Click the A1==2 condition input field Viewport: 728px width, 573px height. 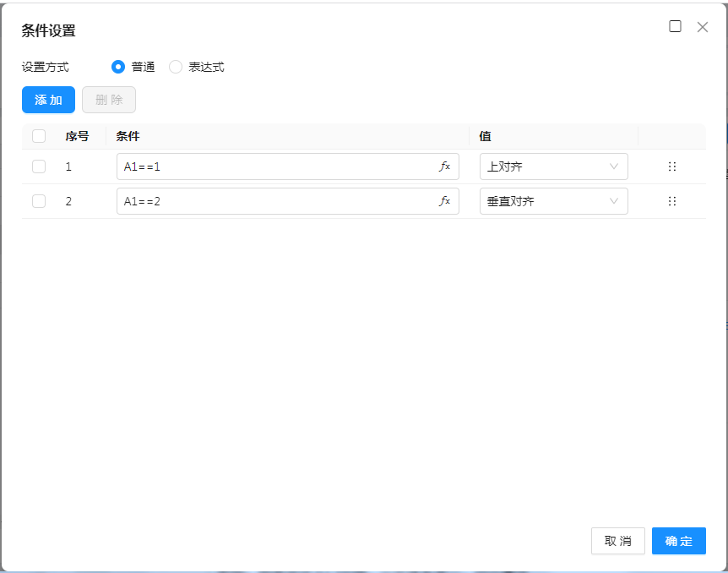tap(274, 201)
